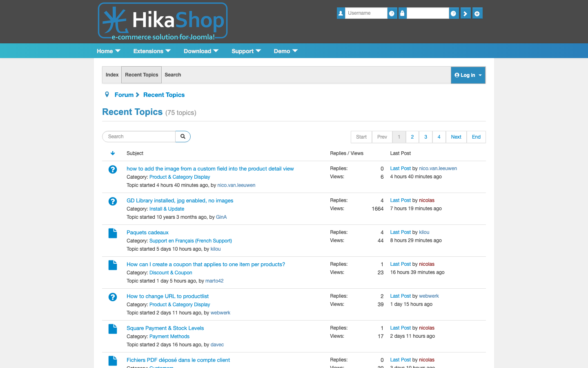Go to page 4 of topics

coord(439,137)
